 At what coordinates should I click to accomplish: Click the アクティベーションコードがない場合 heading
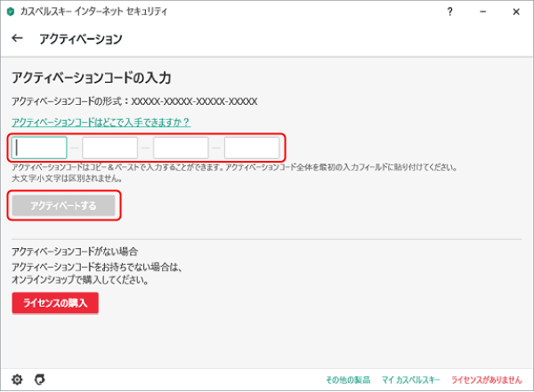75,252
